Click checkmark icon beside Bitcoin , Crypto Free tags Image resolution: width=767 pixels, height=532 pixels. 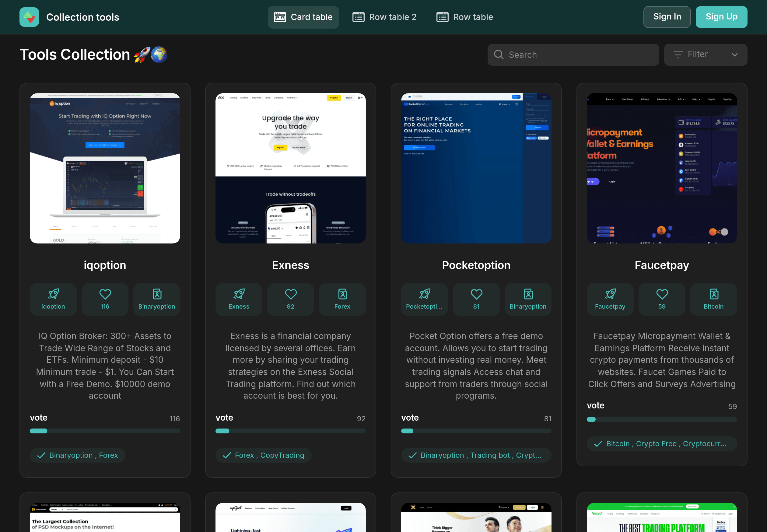tap(598, 444)
